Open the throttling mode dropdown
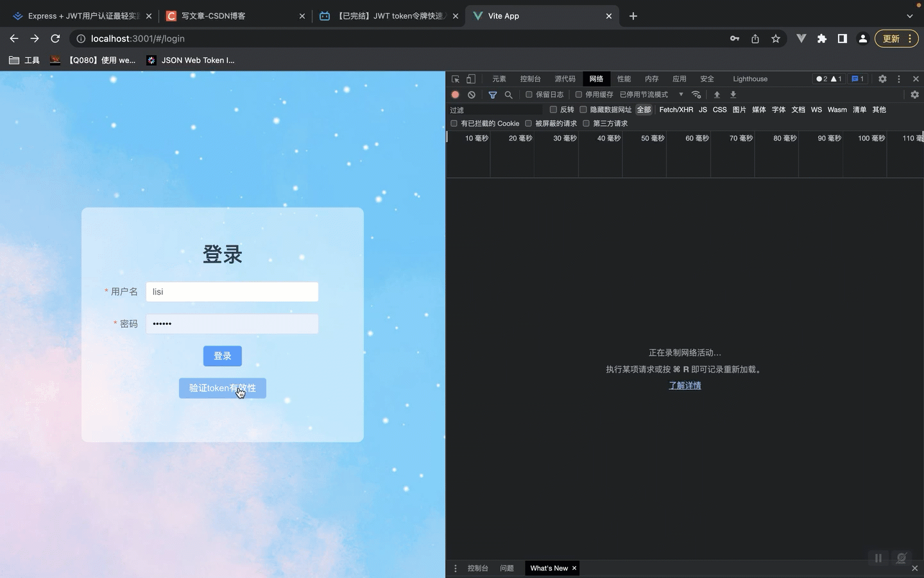The height and width of the screenshot is (578, 924). click(x=651, y=94)
